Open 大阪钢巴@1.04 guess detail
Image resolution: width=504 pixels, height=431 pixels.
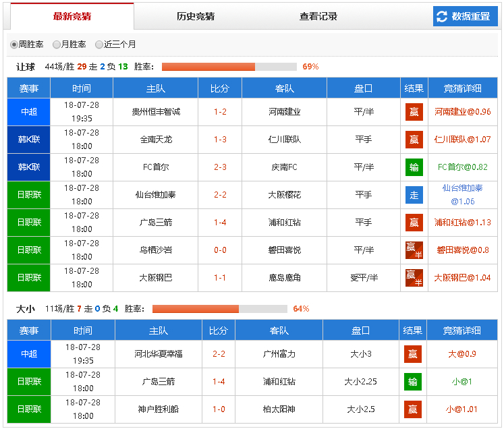tap(463, 278)
